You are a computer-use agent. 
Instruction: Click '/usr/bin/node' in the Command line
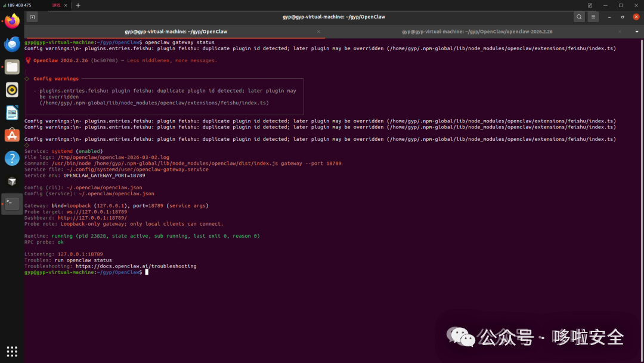click(x=71, y=163)
